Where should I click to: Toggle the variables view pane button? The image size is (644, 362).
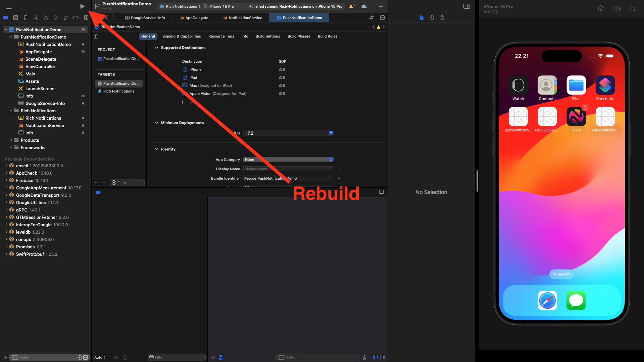[375, 357]
